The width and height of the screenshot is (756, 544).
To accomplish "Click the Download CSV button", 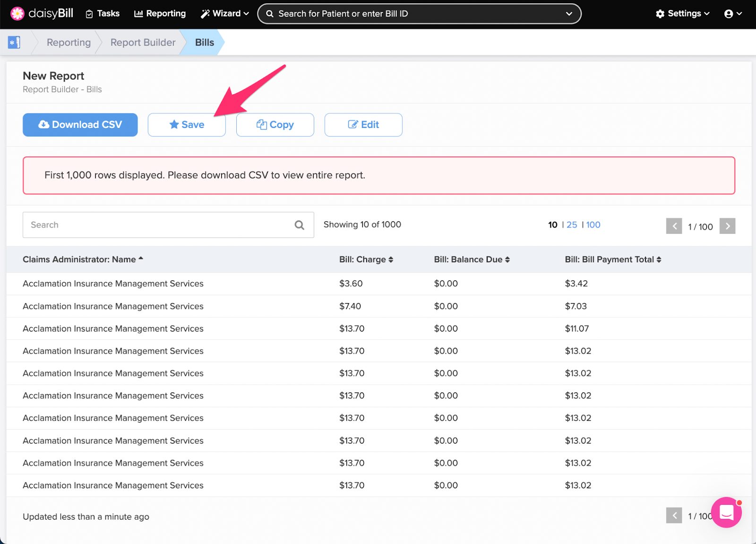I will [80, 125].
